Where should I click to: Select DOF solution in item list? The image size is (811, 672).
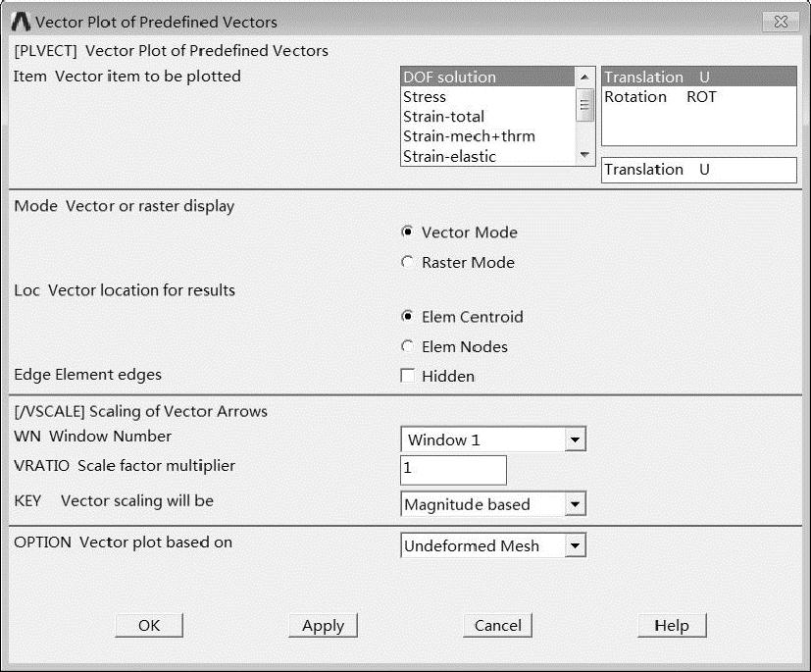click(x=487, y=78)
